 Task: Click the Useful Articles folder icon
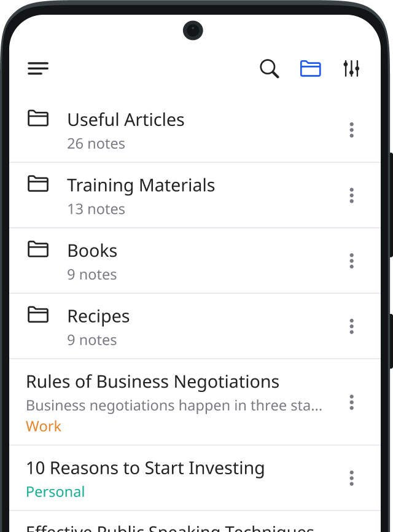(x=38, y=118)
